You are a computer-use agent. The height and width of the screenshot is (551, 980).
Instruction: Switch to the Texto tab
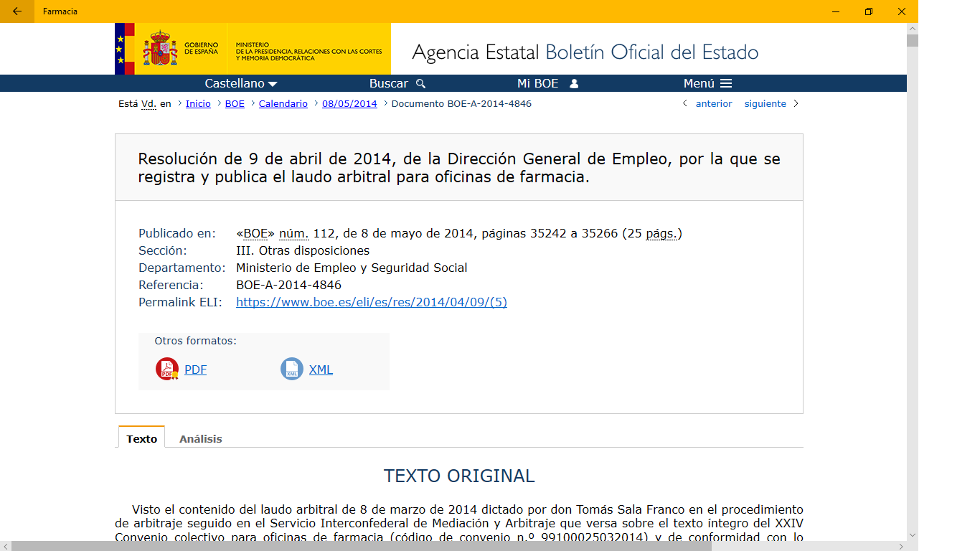(x=142, y=438)
